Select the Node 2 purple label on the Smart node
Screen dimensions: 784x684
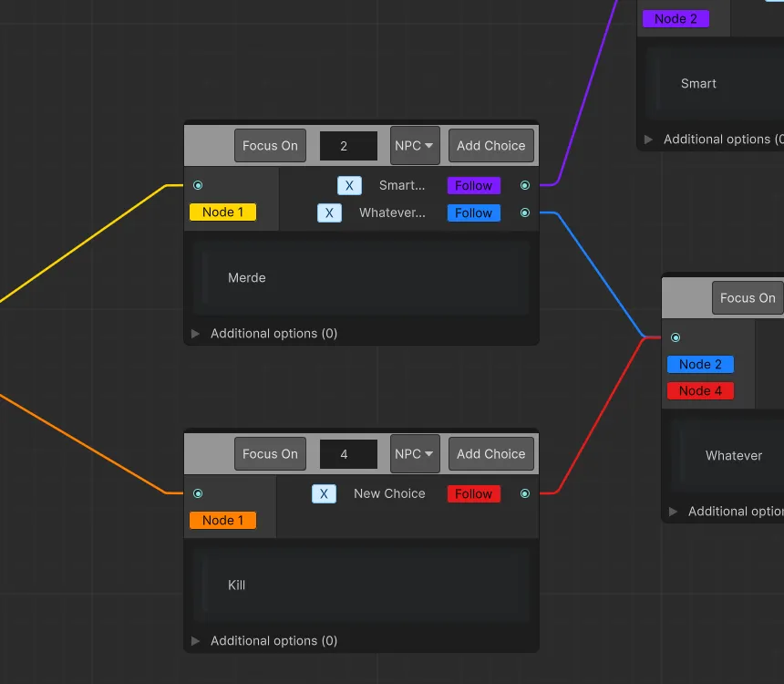[x=676, y=18]
